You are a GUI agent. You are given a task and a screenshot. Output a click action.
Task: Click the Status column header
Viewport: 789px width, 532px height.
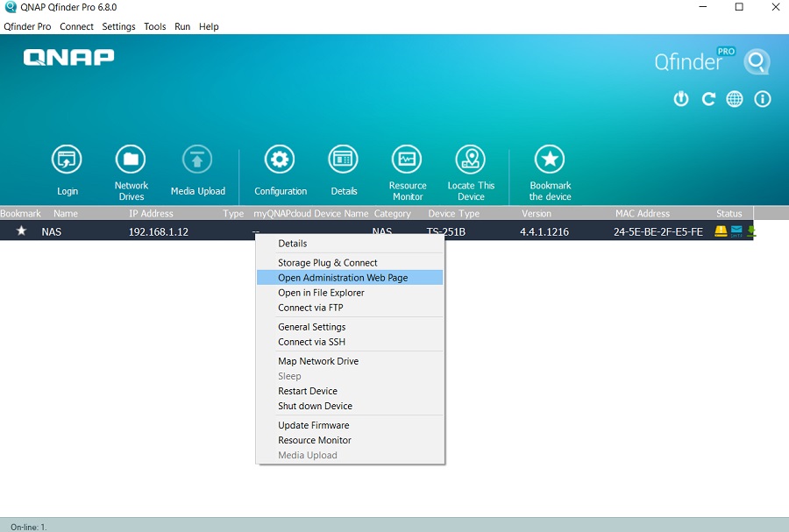pos(729,213)
